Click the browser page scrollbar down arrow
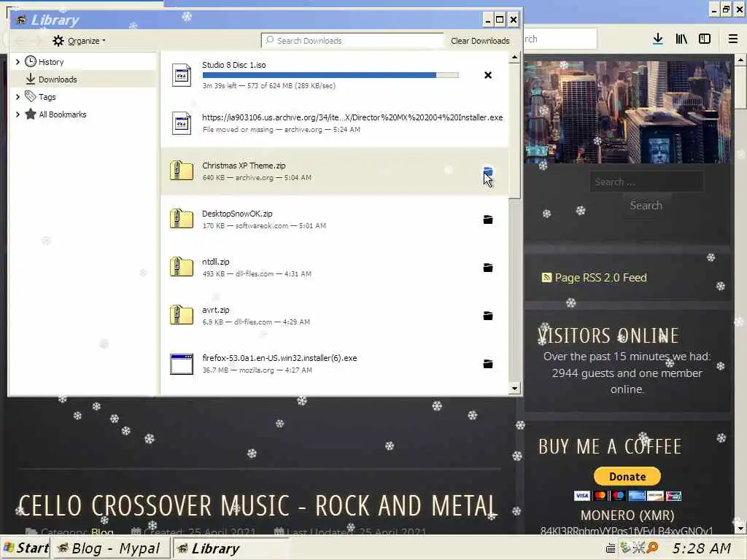747x560 pixels. tap(740, 529)
